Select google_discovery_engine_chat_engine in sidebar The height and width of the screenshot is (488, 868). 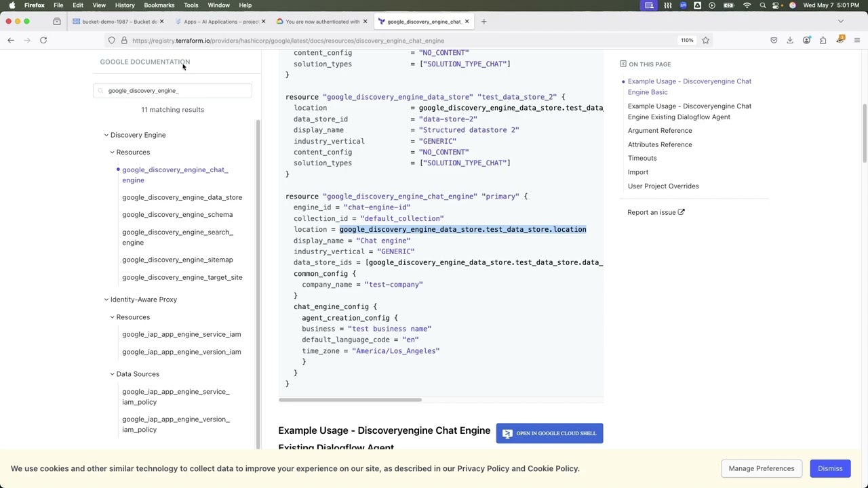point(175,175)
